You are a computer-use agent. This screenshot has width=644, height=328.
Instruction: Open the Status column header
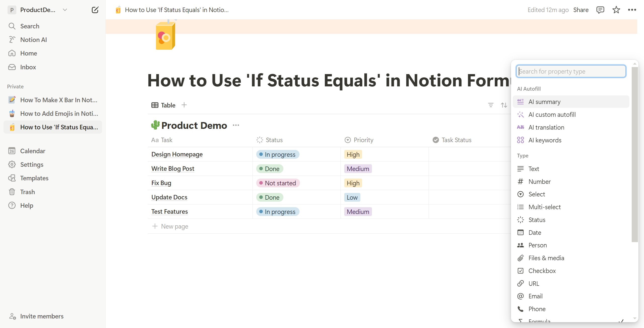[x=297, y=140]
